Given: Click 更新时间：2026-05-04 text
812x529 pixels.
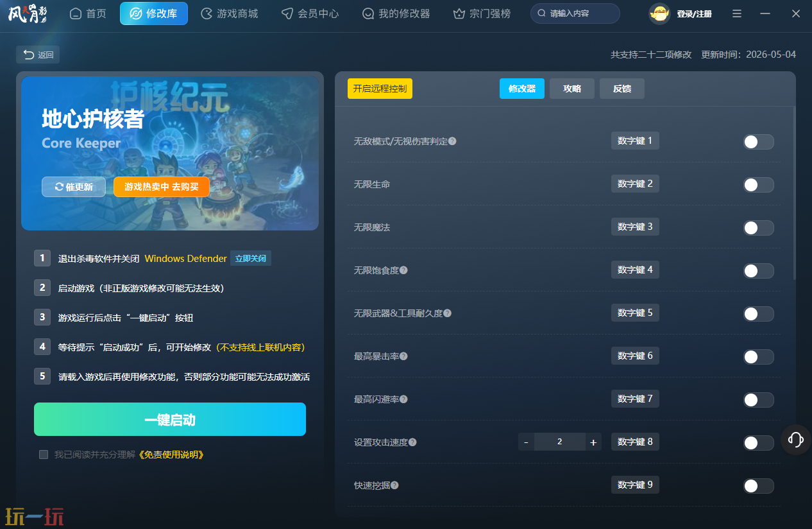Looking at the screenshot, I should 749,55.
